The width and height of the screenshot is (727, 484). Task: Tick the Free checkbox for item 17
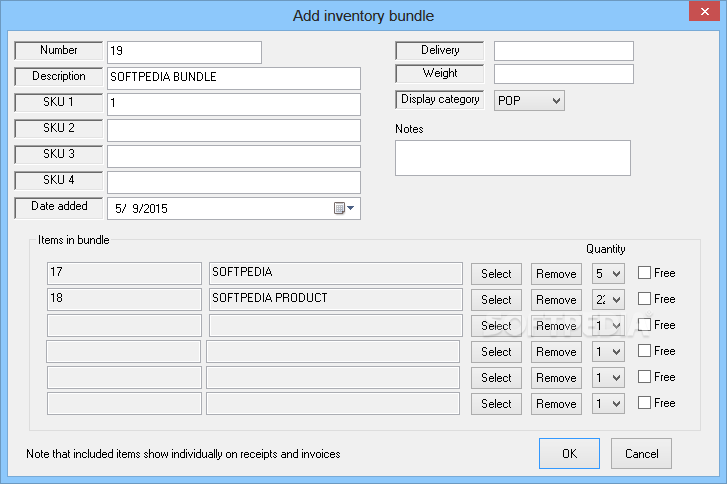644,273
